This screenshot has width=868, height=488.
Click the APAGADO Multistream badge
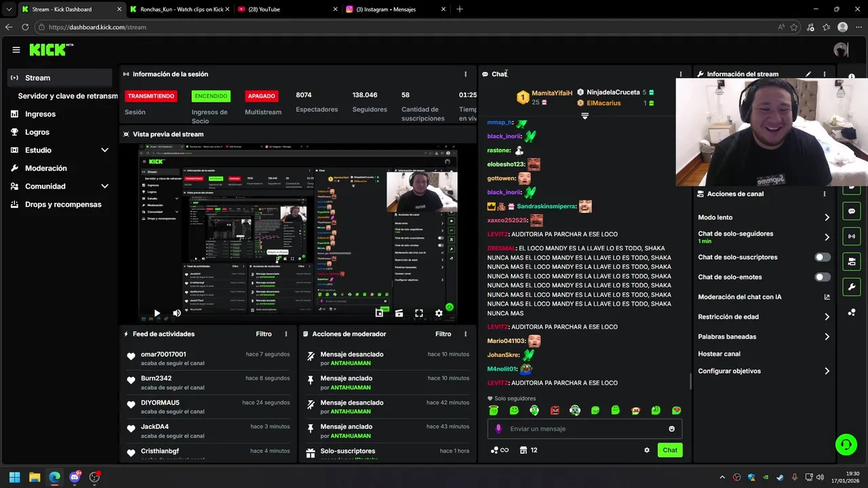pyautogui.click(x=261, y=96)
